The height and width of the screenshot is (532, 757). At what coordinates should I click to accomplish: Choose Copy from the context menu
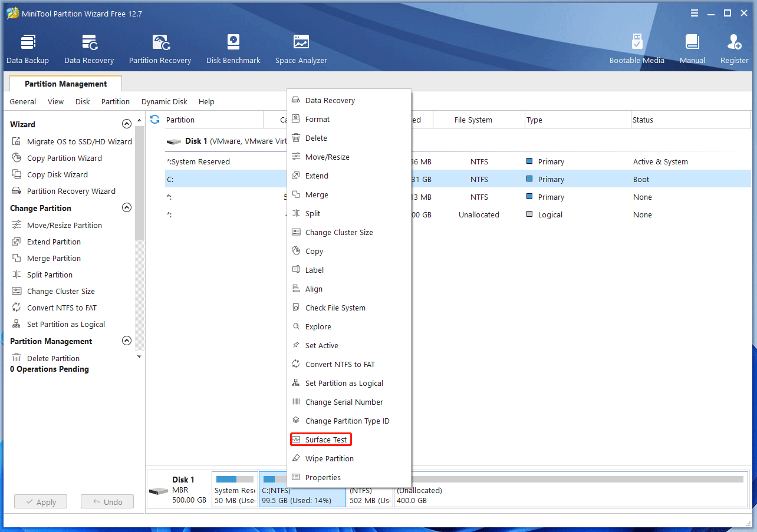349,251
